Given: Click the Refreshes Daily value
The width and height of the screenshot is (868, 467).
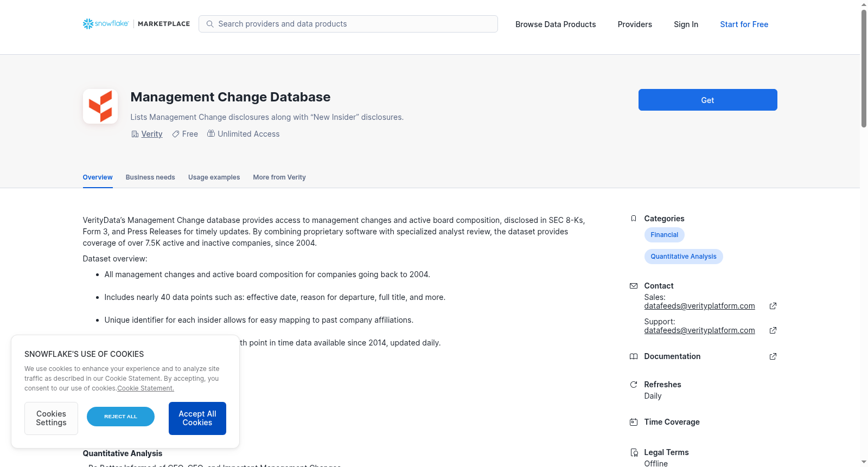Looking at the screenshot, I should pos(653,396).
